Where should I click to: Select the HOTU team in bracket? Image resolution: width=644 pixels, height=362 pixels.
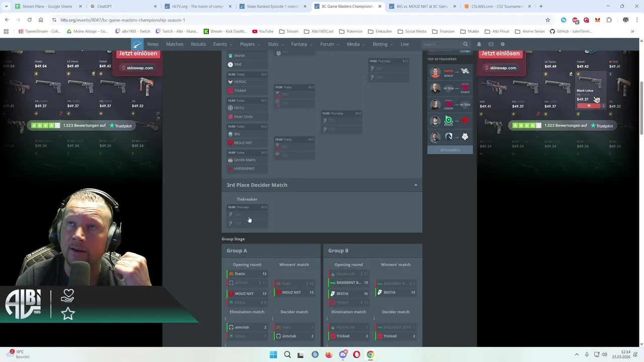(247, 108)
